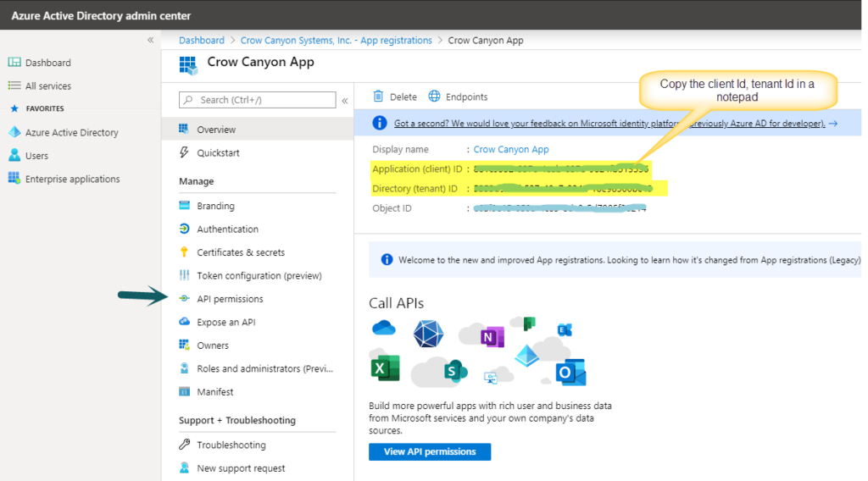This screenshot has width=868, height=481.
Task: Open Users from favorites
Action: click(x=36, y=156)
